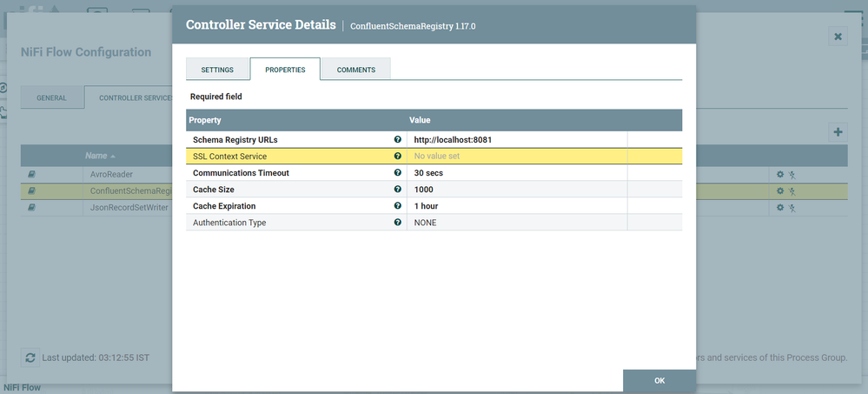Image resolution: width=868 pixels, height=394 pixels.
Task: Select Controller Services tab in Flow Configuration
Action: pyautogui.click(x=129, y=98)
